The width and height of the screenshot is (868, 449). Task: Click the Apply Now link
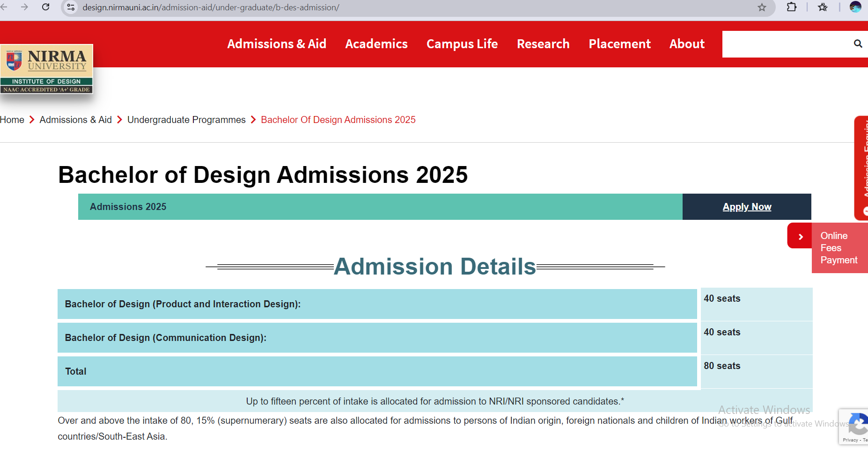[746, 207]
